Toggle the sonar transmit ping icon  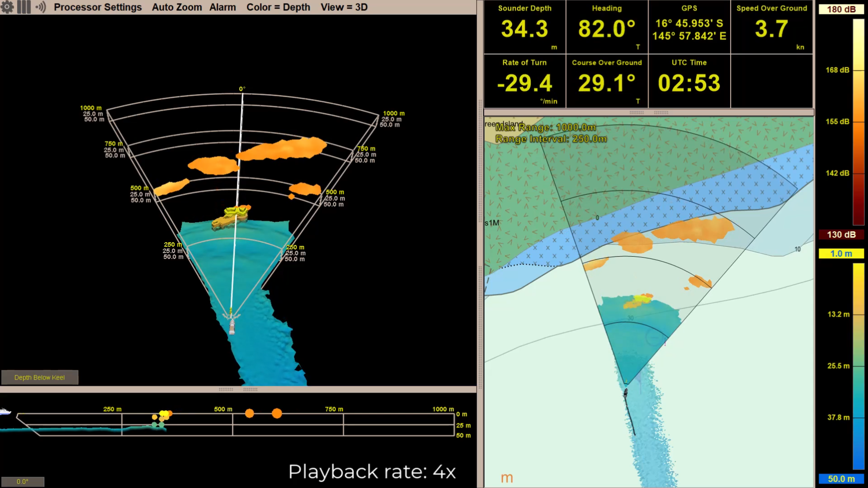(41, 7)
